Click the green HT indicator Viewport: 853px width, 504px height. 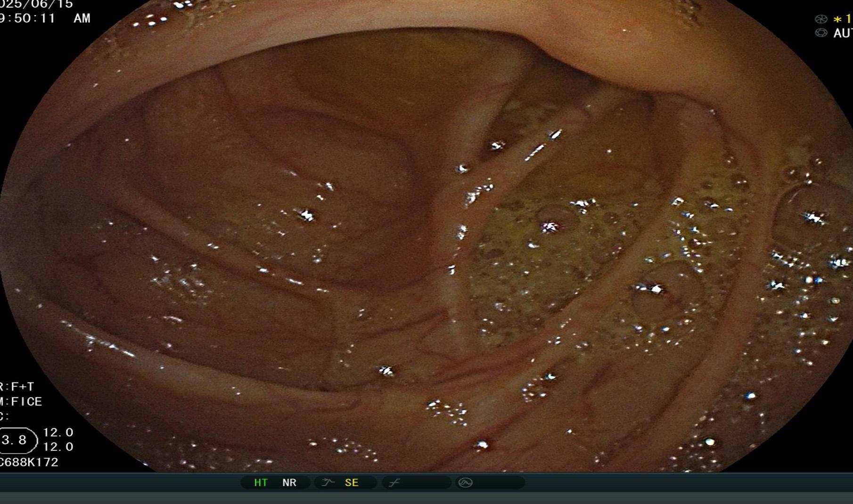point(261,482)
